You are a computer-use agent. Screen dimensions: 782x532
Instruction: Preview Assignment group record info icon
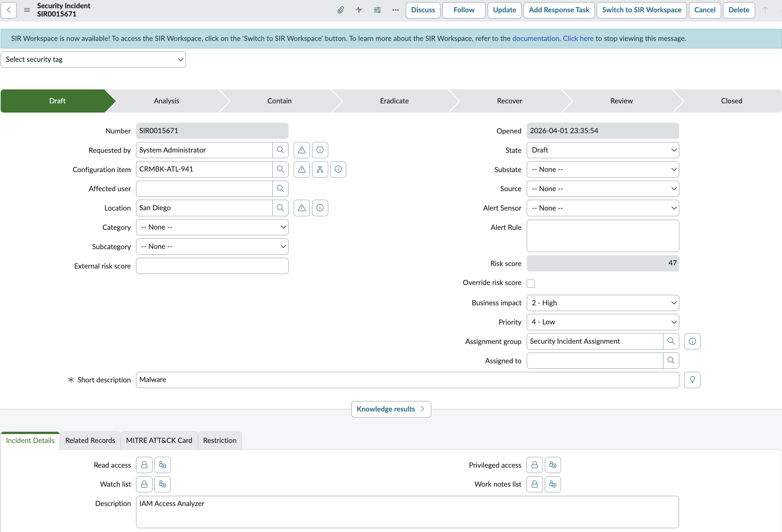click(693, 341)
